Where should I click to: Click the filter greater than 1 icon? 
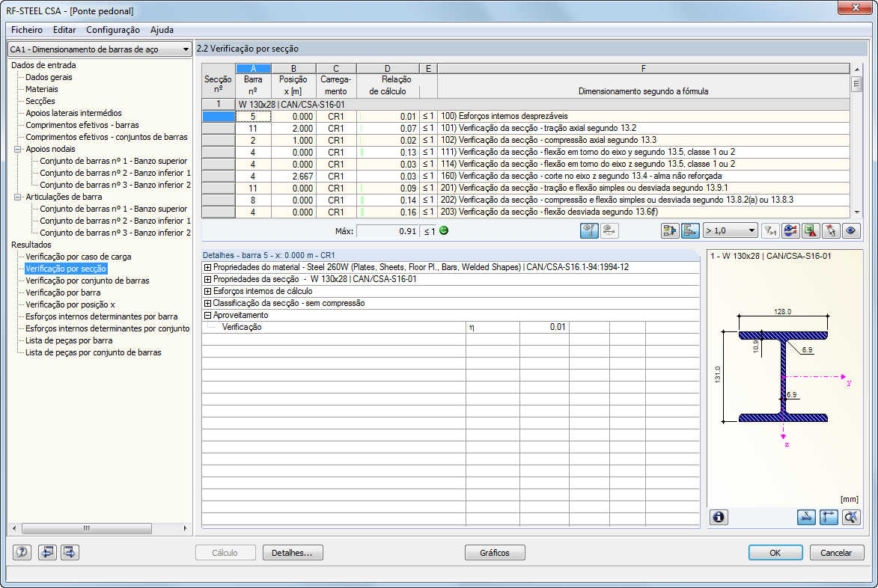click(x=770, y=230)
